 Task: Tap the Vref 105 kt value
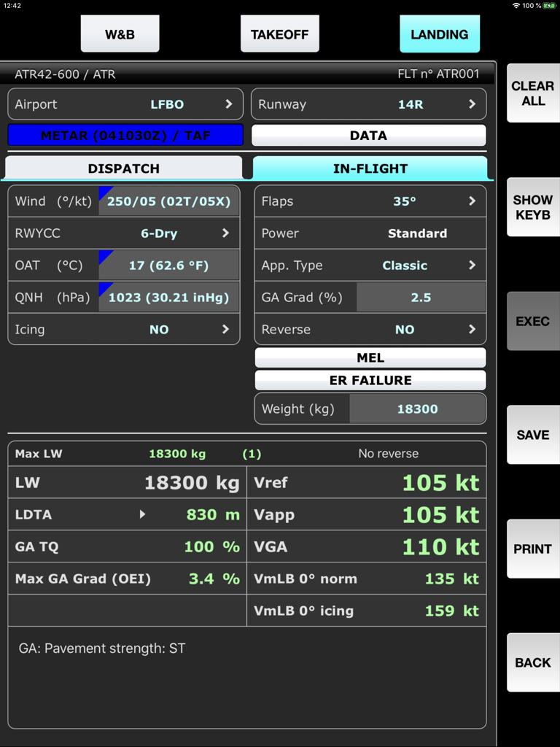point(440,483)
